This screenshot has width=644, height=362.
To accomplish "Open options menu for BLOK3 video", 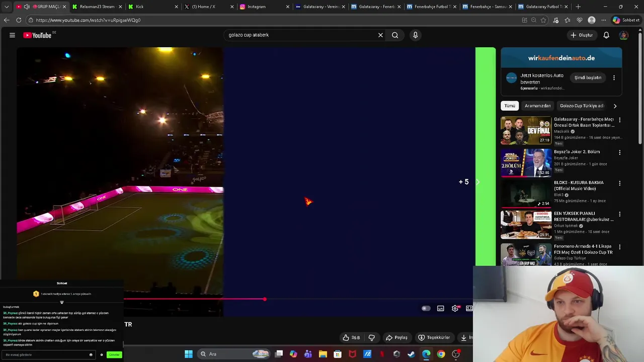I will pos(619,183).
